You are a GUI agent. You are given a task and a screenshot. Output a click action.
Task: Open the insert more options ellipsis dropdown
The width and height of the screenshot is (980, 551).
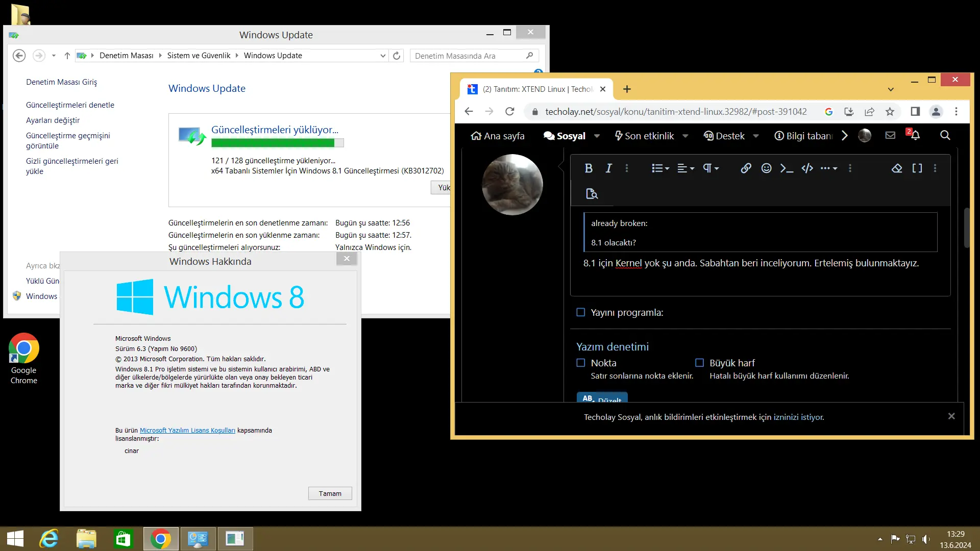pos(828,168)
